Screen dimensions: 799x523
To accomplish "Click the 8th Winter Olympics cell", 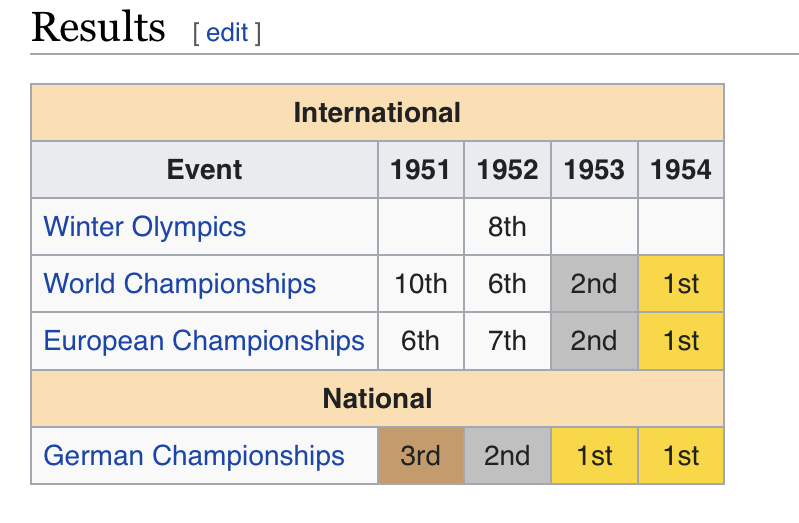I will tap(508, 227).
